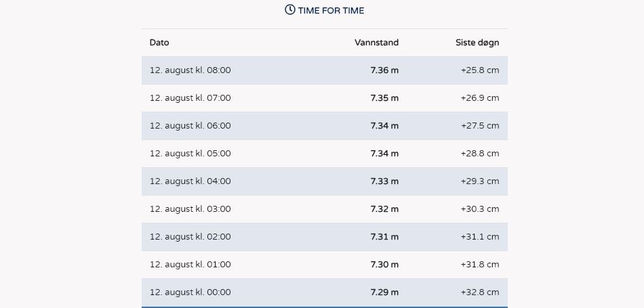Click the +30.3 cm change value
Screen dimensions: 644x308
tap(480, 209)
